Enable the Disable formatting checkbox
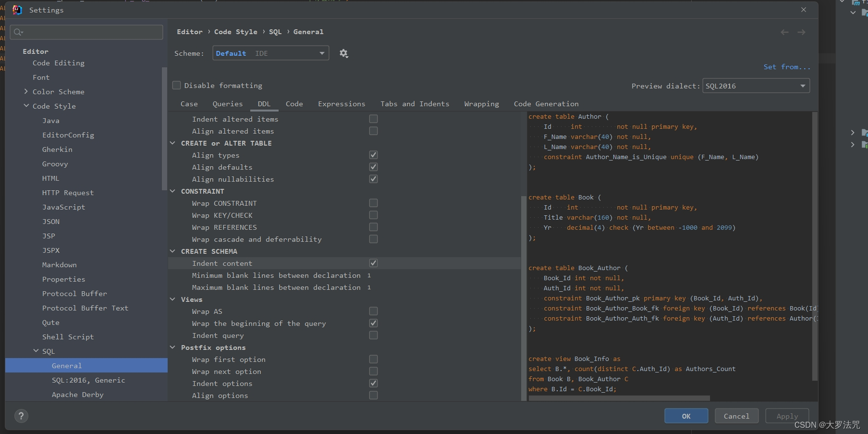Viewport: 868px width, 434px height. 177,85
